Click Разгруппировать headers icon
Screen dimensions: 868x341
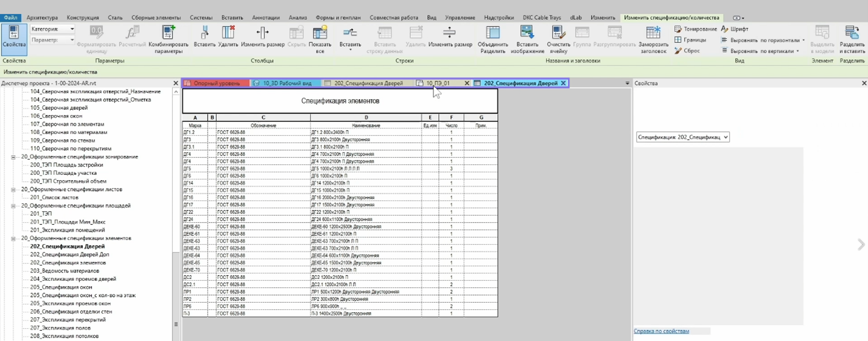click(615, 37)
